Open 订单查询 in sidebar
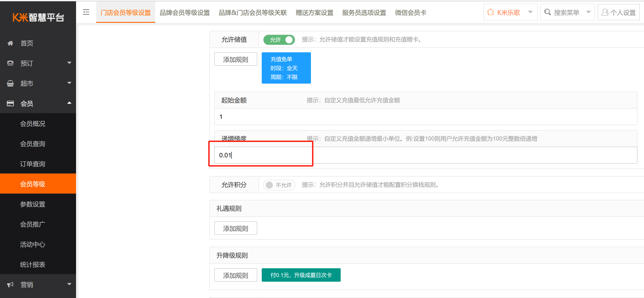The width and height of the screenshot is (644, 298). point(38,164)
